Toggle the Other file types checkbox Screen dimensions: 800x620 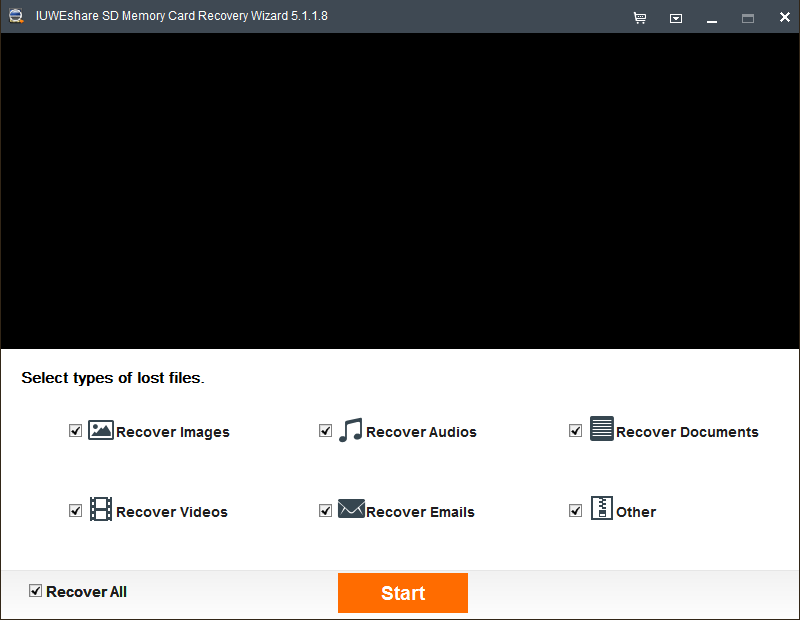coord(575,509)
